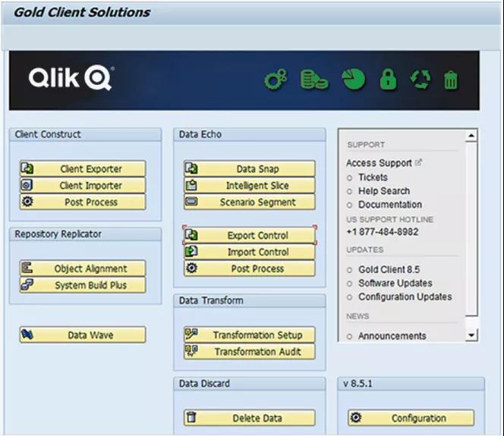Click the hotline number +1 877-484-8982
This screenshot has width=504, height=436.
pyautogui.click(x=383, y=232)
